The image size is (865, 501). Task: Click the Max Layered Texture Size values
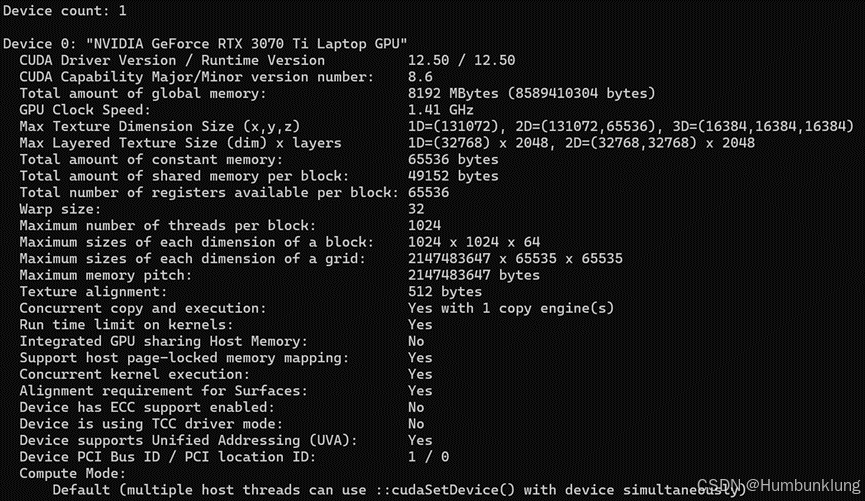click(581, 142)
